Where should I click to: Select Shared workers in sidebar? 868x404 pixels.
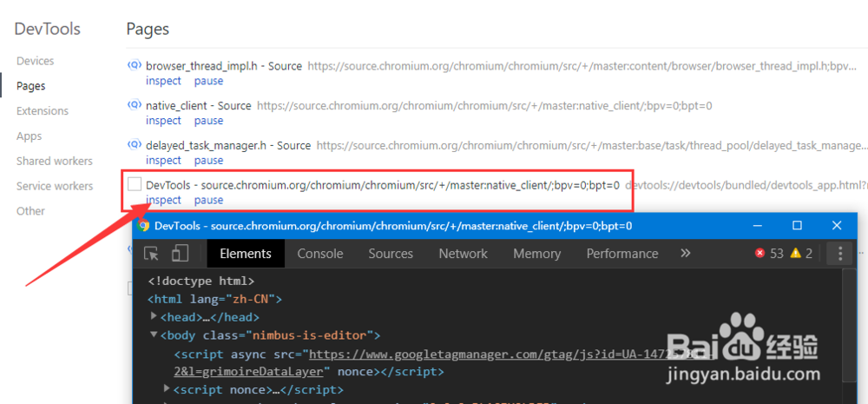point(55,162)
